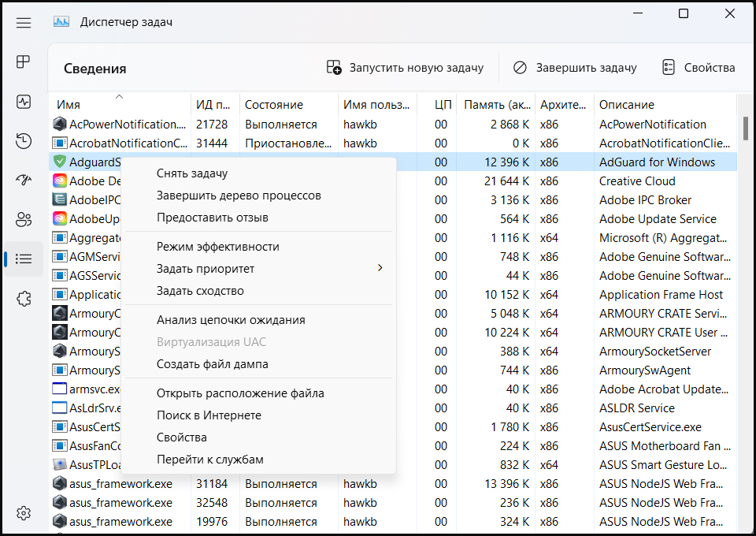This screenshot has height=536, width=756.
Task: Open Task Manager settings gear
Action: pyautogui.click(x=24, y=513)
